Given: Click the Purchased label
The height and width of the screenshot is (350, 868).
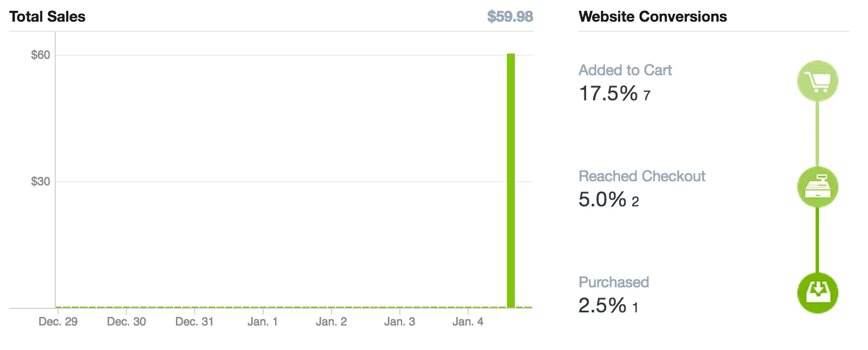Looking at the screenshot, I should (x=613, y=282).
